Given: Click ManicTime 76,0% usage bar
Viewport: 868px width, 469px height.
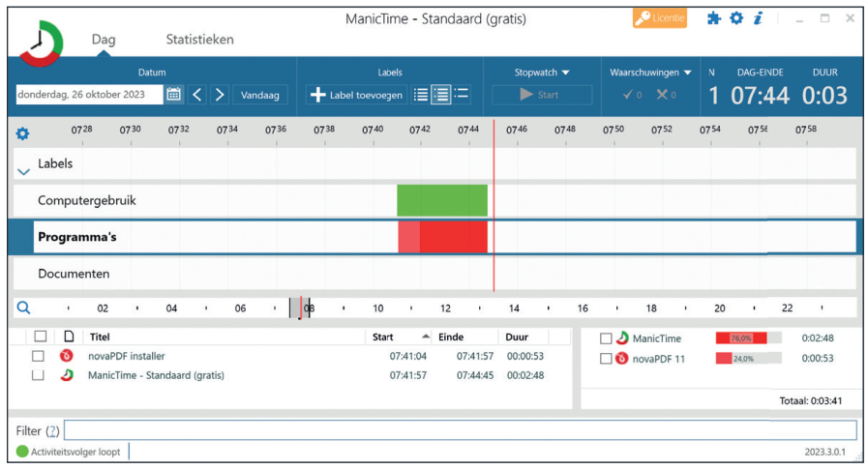Looking at the screenshot, I should pyautogui.click(x=748, y=337).
